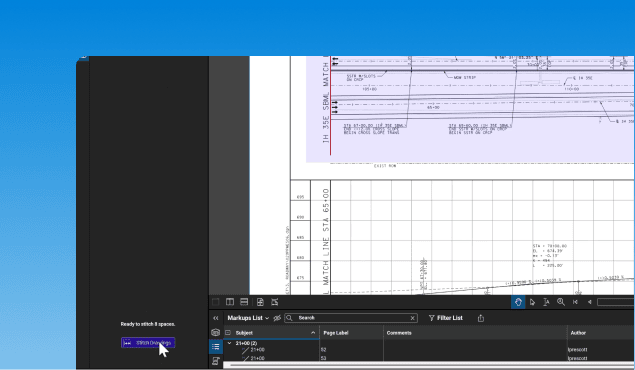Pick the Select Text tool
The height and width of the screenshot is (370, 635).
pyautogui.click(x=546, y=302)
